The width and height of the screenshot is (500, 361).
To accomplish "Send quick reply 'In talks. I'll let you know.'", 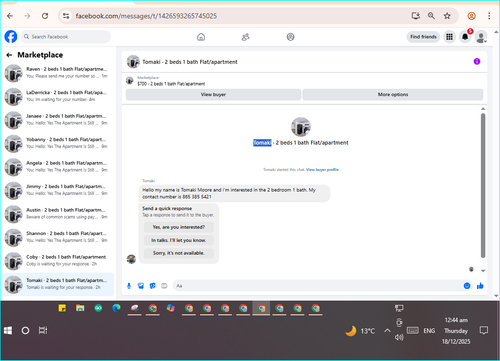I will tap(179, 240).
